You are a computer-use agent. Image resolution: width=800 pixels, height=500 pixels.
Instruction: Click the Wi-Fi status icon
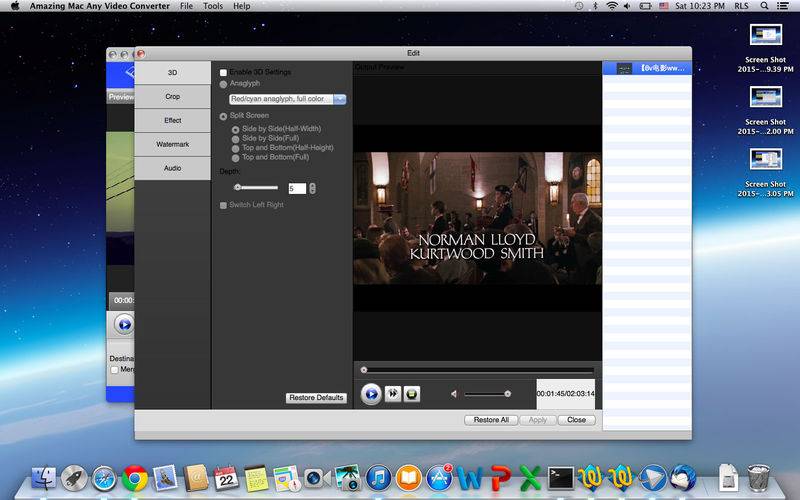point(611,6)
